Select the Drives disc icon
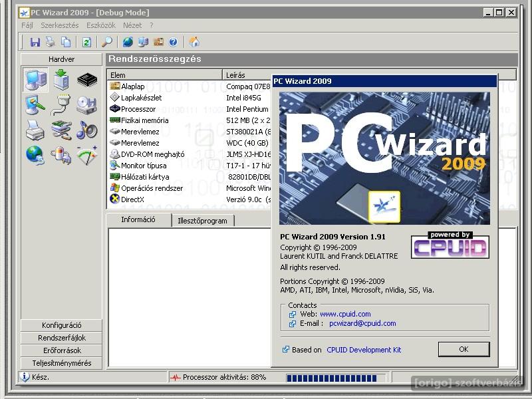Screen dimensions: 532x399 [87, 105]
